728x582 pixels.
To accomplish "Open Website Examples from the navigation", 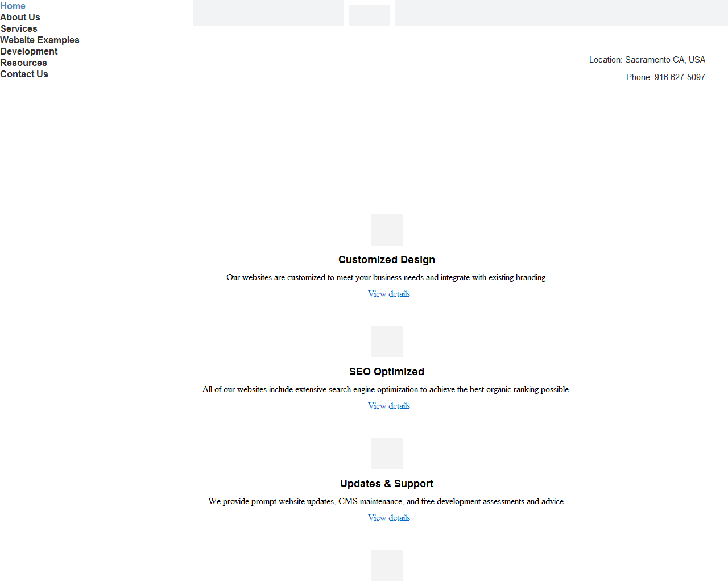I will pyautogui.click(x=40, y=40).
